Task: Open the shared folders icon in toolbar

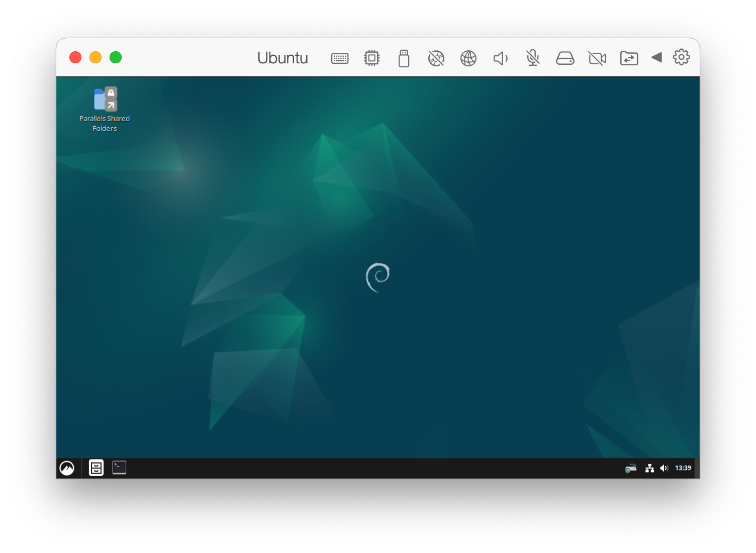Action: click(629, 58)
